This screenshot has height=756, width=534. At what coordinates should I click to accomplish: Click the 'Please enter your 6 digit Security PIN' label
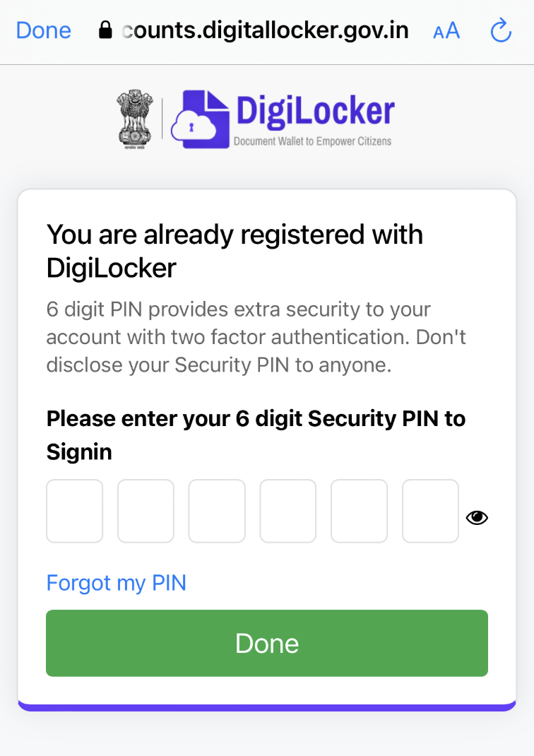tap(256, 435)
